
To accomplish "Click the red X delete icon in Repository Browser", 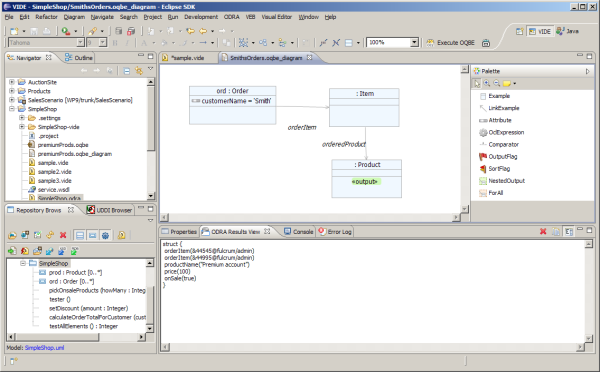I will (x=63, y=235).
